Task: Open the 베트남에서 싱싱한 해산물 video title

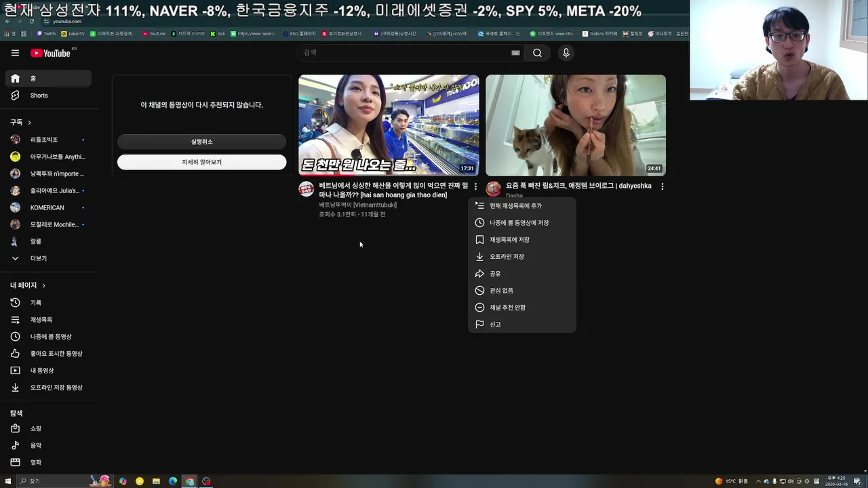Action: 393,190
